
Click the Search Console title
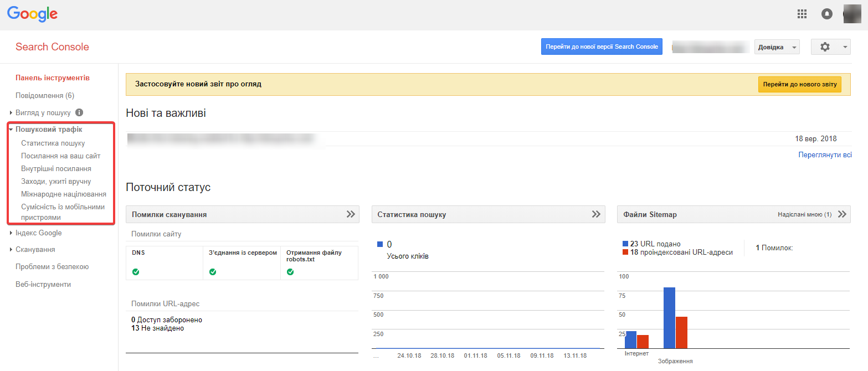click(x=52, y=47)
